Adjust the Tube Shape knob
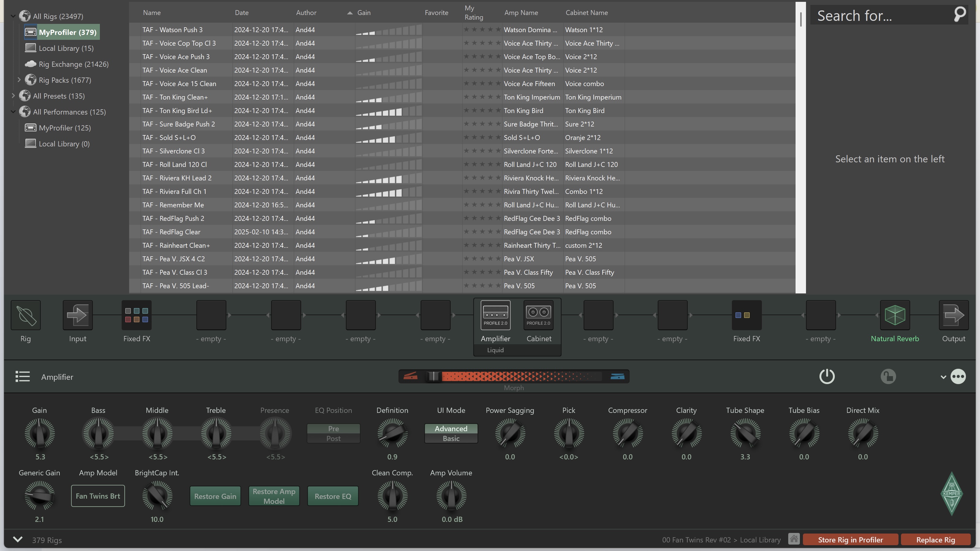 (x=745, y=433)
